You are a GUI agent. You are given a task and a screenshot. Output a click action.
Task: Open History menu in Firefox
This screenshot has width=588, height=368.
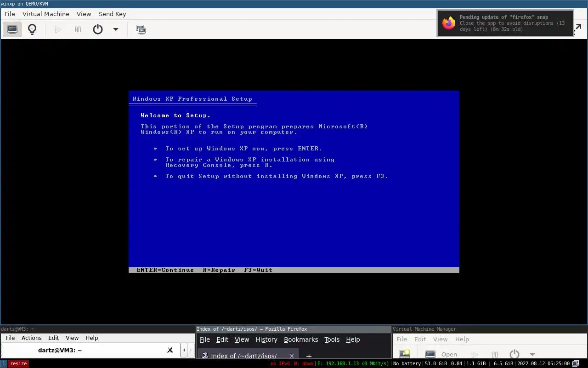tap(266, 339)
